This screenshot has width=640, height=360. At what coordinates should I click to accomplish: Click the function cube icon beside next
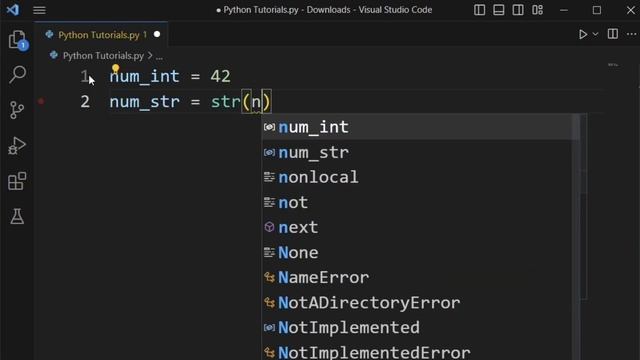pyautogui.click(x=269, y=227)
